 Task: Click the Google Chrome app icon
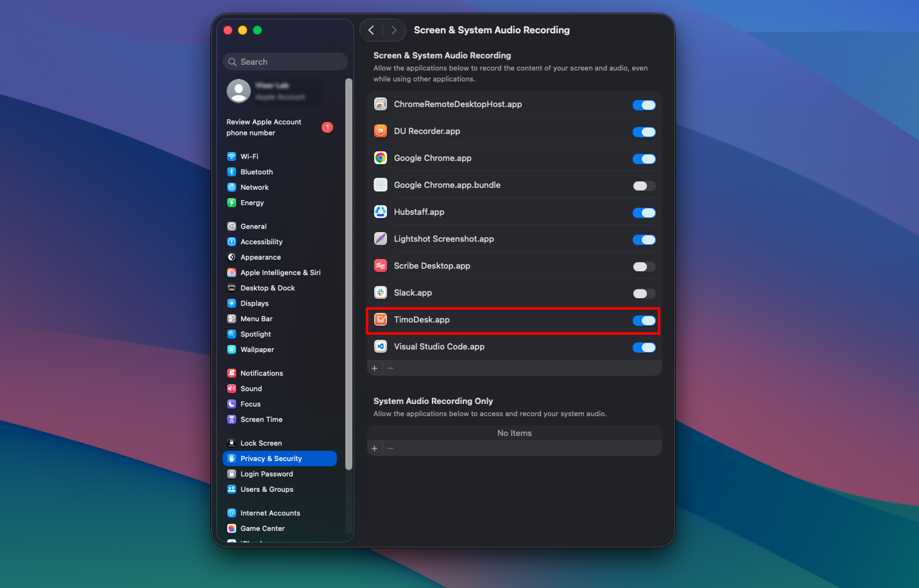click(381, 158)
